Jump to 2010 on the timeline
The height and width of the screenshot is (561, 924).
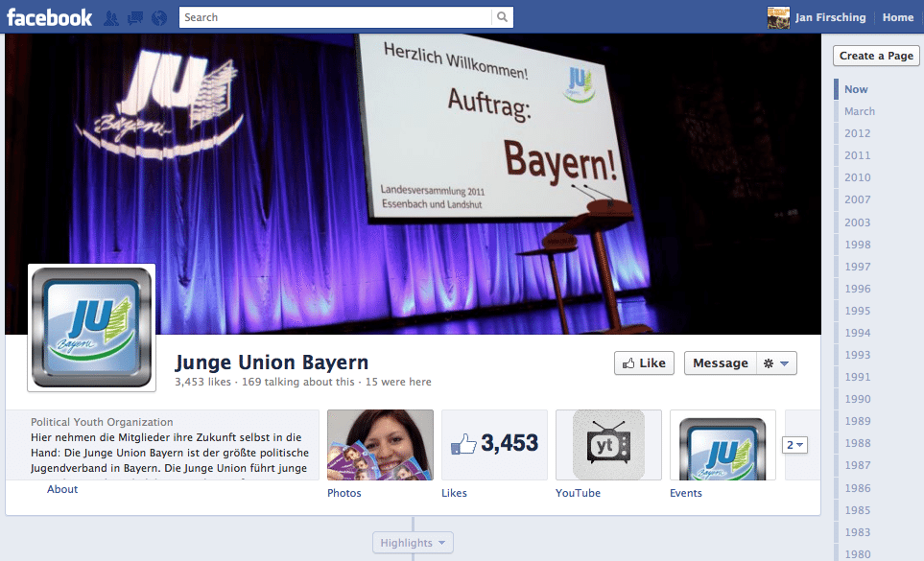coord(858,177)
